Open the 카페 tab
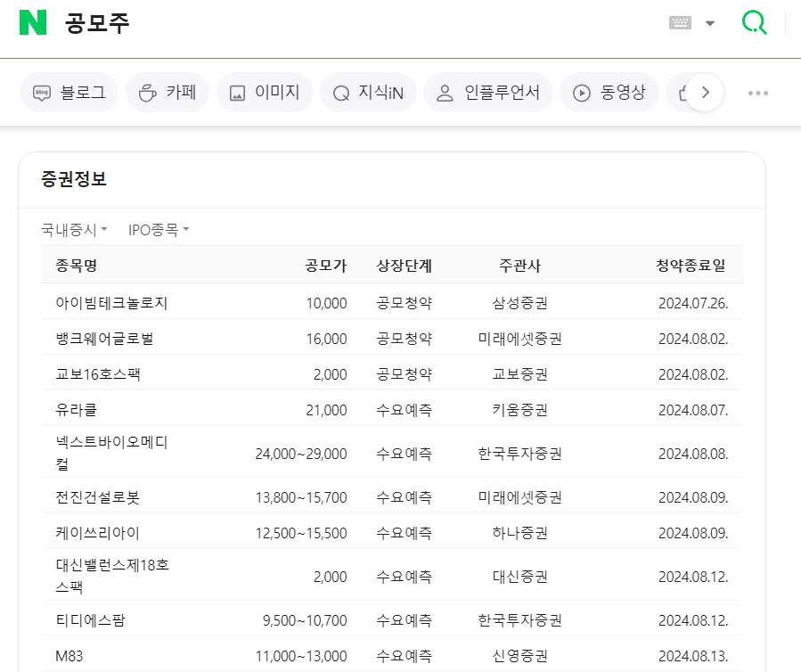 [x=168, y=93]
